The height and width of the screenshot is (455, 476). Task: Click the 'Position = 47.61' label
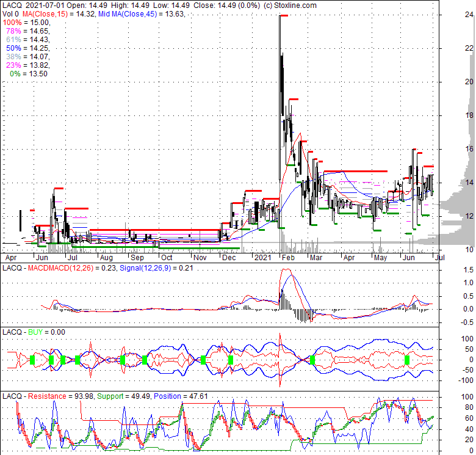pyautogui.click(x=181, y=396)
